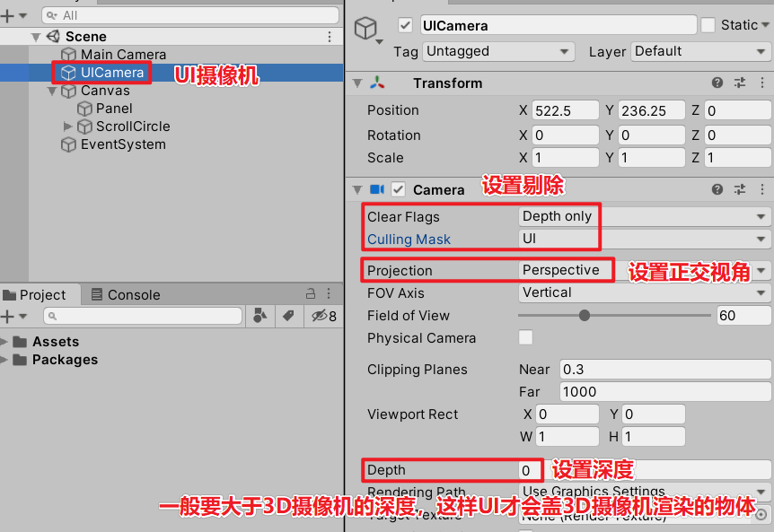Image resolution: width=774 pixels, height=532 pixels.
Task: Select the UICamera object in the Hierarchy
Action: (x=112, y=73)
